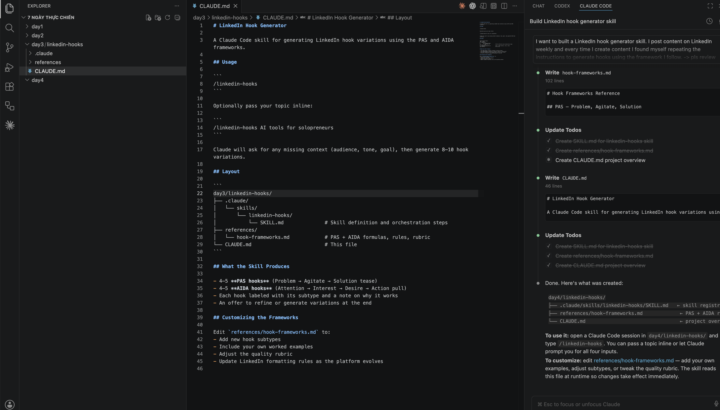Open the Accounts icon at bottom of activity bar
720x410 pixels.
pos(9,404)
